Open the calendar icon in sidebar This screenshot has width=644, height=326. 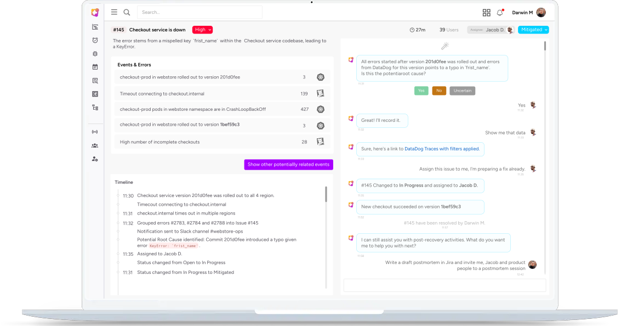pos(95,67)
